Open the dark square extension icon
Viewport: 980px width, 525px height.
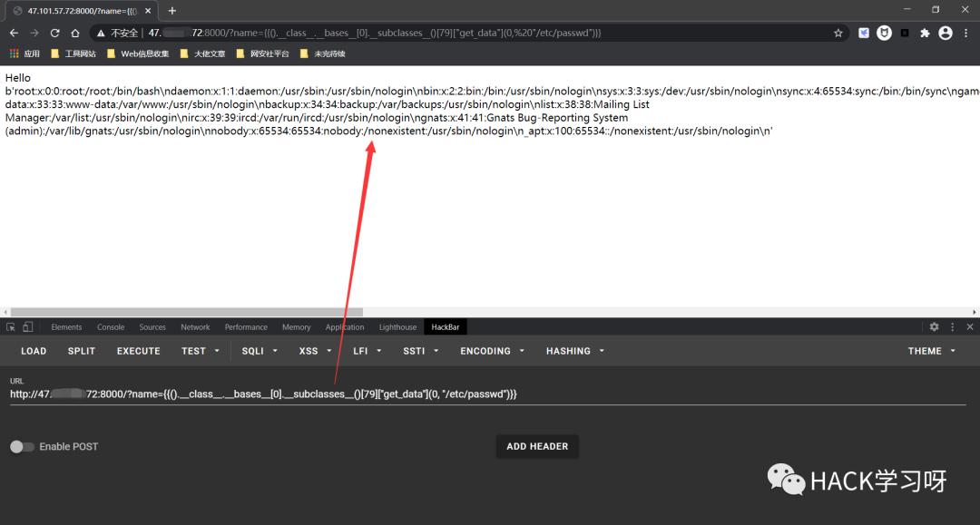click(x=905, y=33)
